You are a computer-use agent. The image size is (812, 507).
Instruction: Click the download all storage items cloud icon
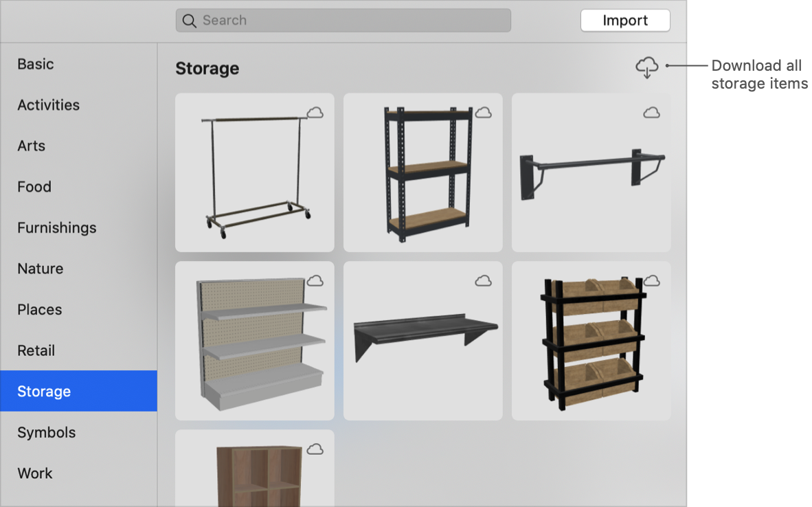[x=647, y=67]
